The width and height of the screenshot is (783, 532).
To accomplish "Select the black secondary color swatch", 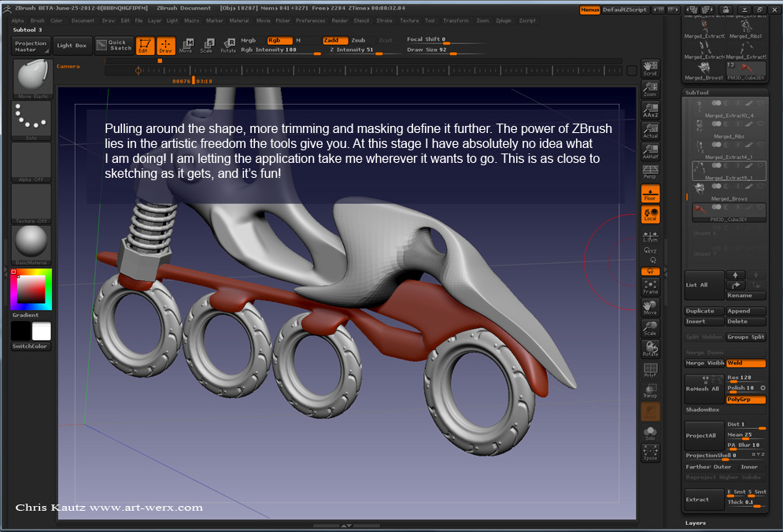I will point(21,331).
